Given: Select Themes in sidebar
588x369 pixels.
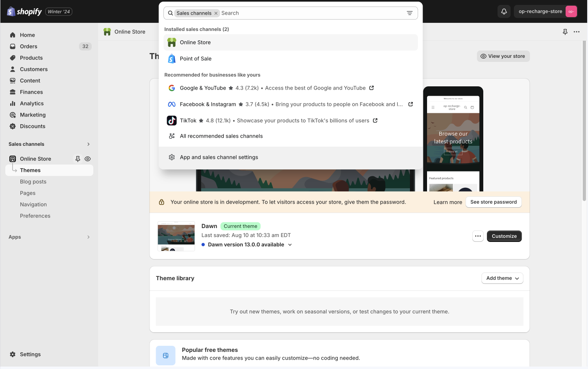Looking at the screenshot, I should (x=49, y=170).
